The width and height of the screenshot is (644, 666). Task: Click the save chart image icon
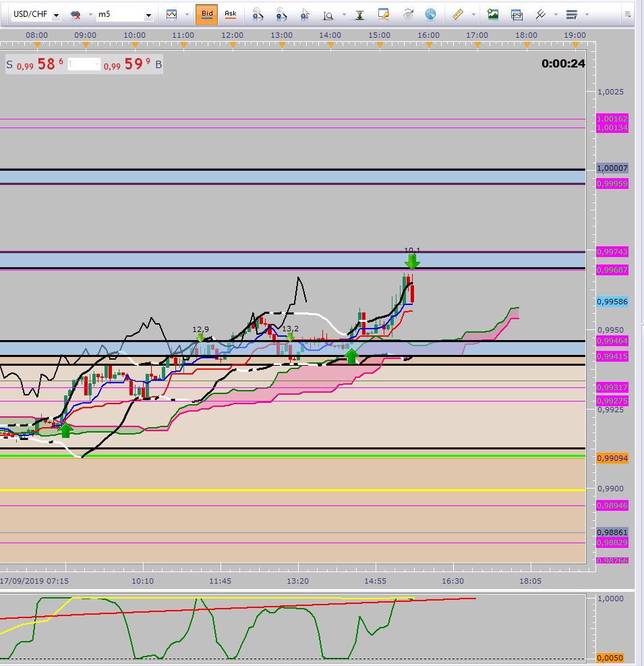pos(493,14)
